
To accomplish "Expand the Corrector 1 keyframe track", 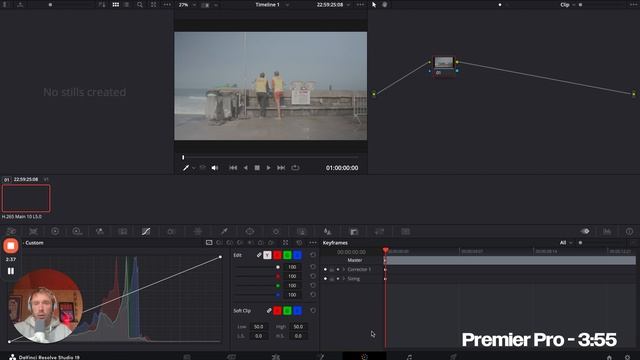I will (344, 269).
